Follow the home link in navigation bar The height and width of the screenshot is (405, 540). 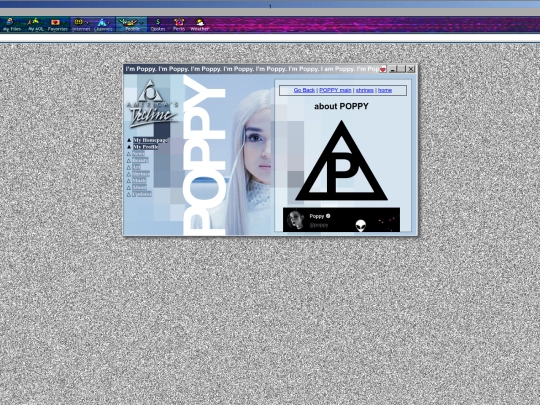[x=385, y=90]
